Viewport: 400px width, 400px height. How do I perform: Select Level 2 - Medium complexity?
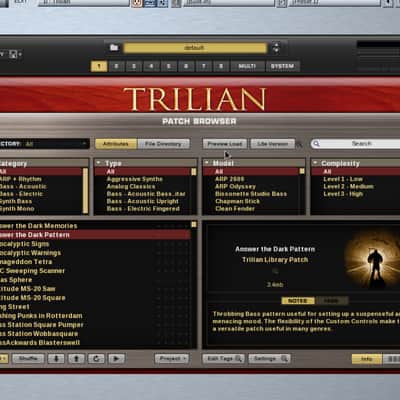349,186
